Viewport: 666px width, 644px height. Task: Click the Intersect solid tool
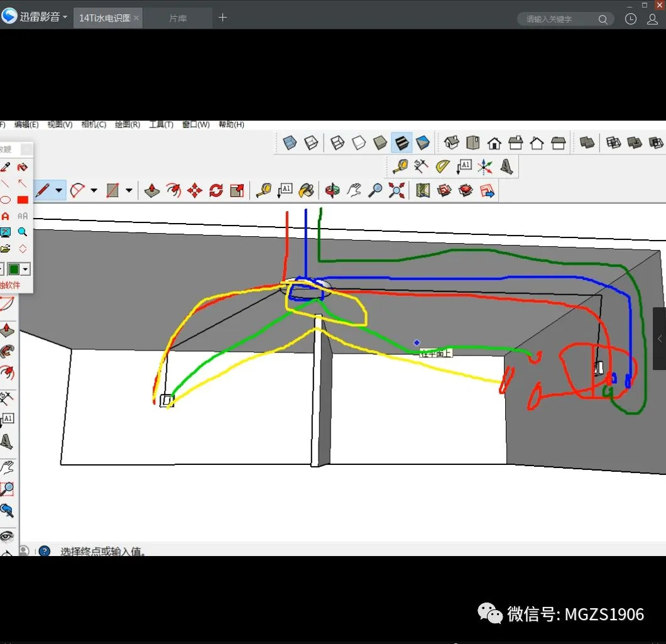point(613,143)
